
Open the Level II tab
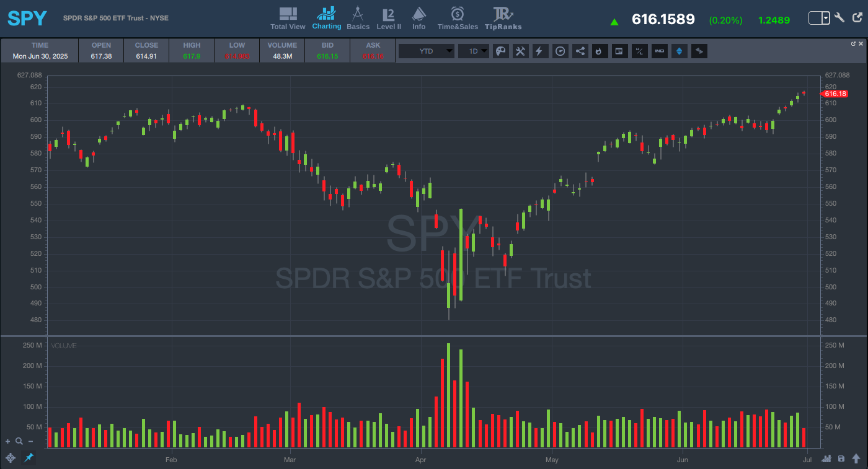(x=389, y=19)
